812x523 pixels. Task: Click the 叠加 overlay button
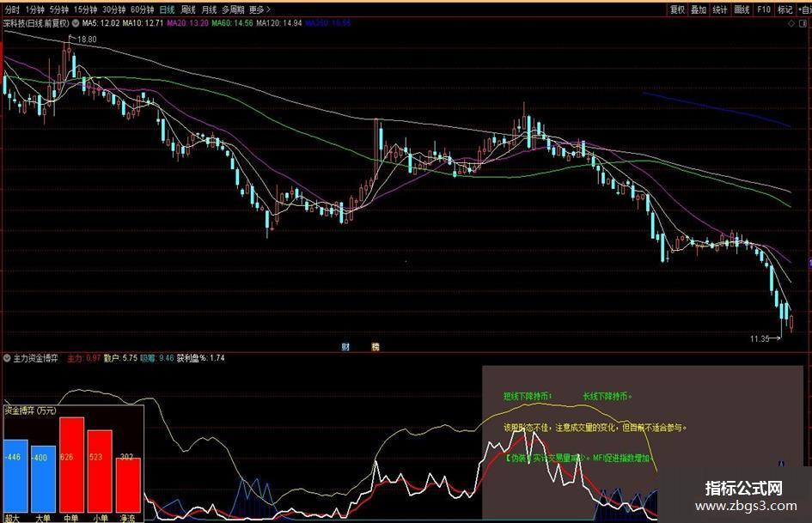point(699,9)
